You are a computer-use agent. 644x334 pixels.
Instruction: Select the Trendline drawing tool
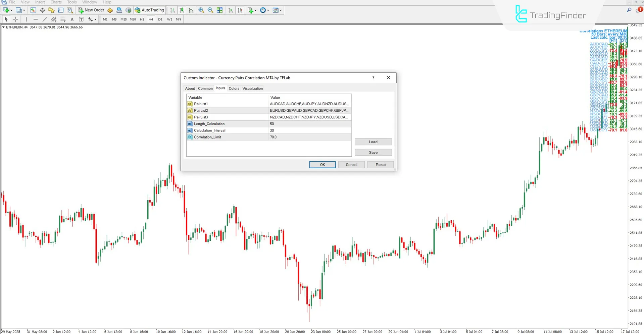(44, 19)
